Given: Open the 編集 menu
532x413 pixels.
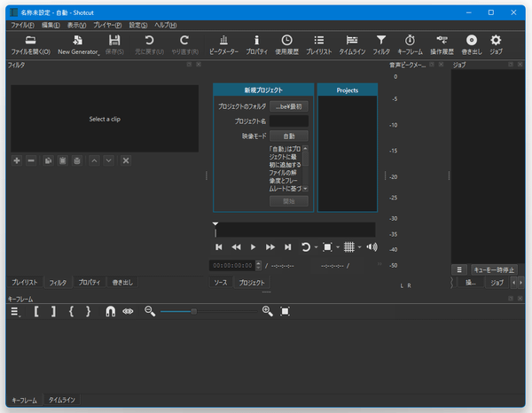Looking at the screenshot, I should point(51,25).
